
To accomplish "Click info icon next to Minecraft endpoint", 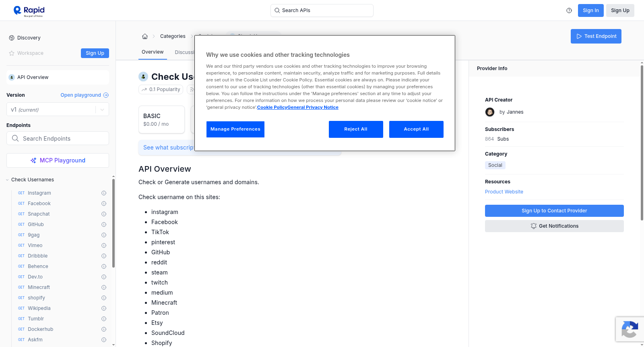I will tap(104, 287).
